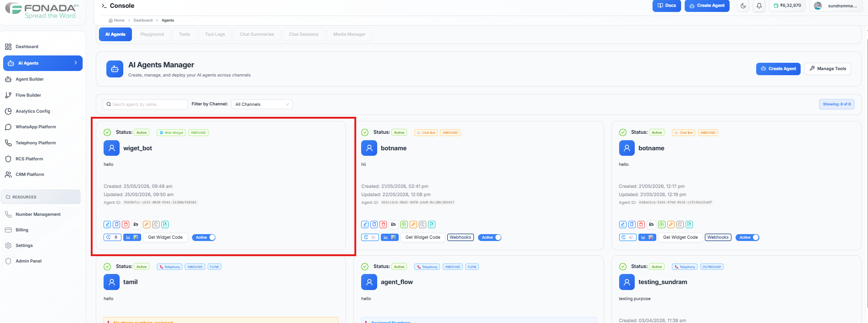Delete the botname agent created 02:41 pm
The image size is (868, 323).
(x=383, y=224)
